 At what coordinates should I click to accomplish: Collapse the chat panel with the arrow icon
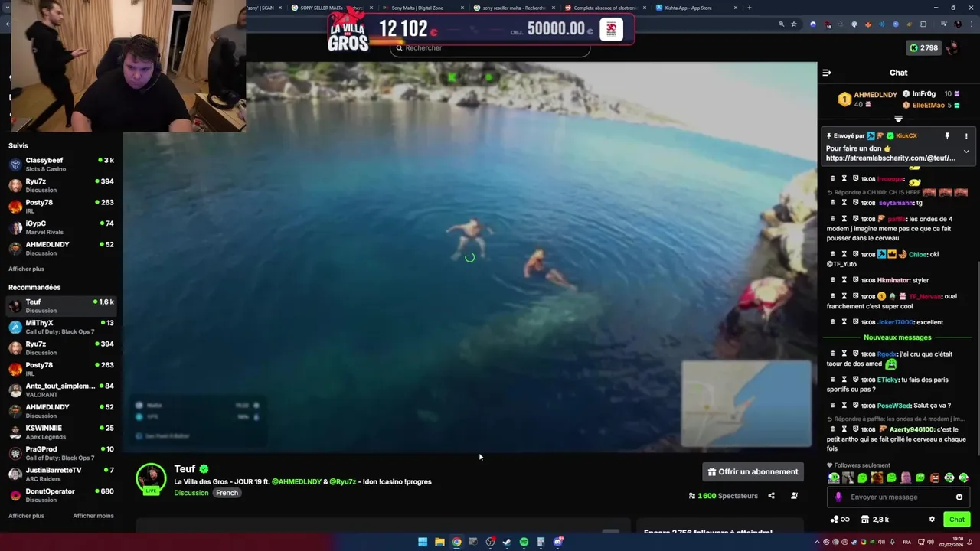(x=826, y=73)
